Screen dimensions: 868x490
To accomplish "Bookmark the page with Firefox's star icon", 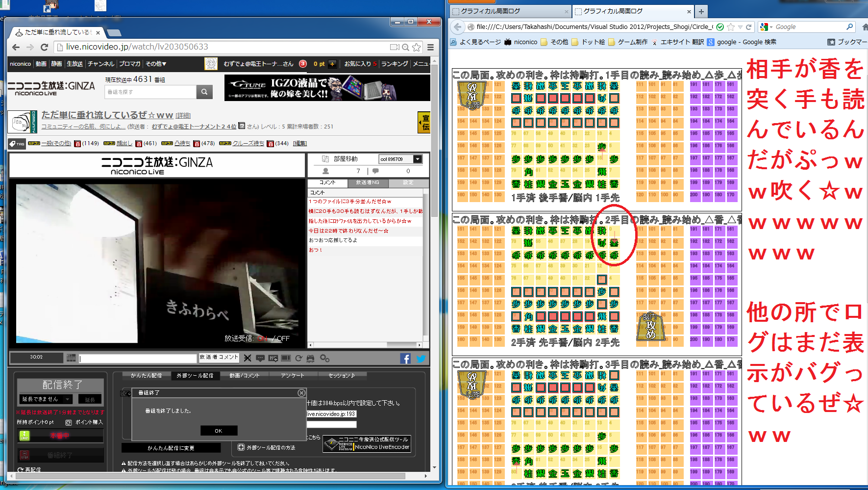I will tap(731, 27).
